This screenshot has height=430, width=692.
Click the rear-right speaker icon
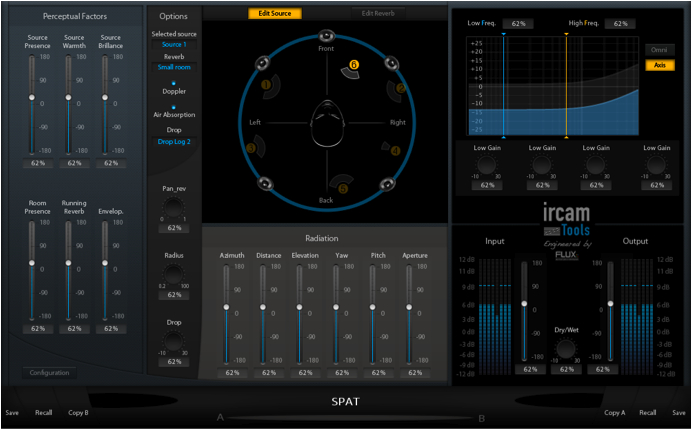click(387, 184)
